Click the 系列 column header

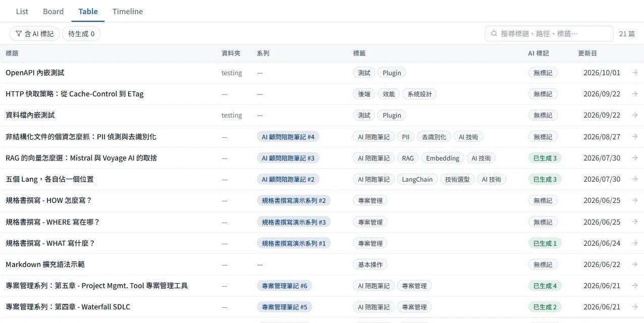[263, 53]
